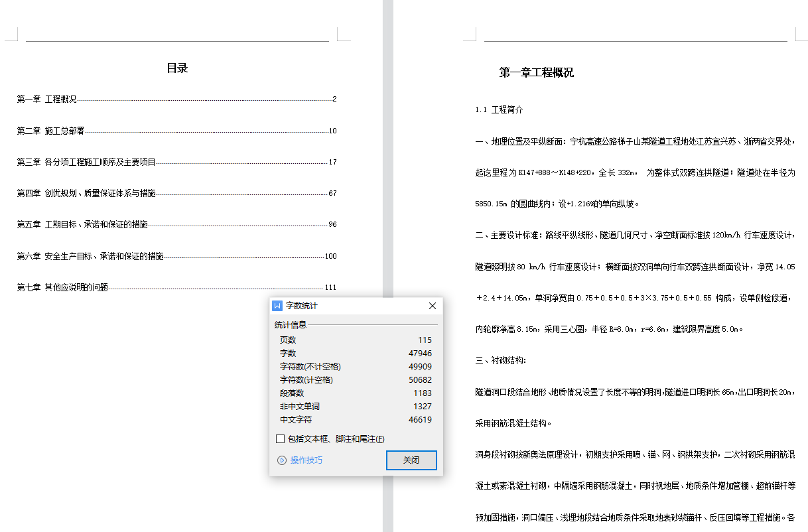This screenshot has width=808, height=532.
Task: Enable 包括文本框、脚注和尾注 checkbox
Action: (x=280, y=439)
